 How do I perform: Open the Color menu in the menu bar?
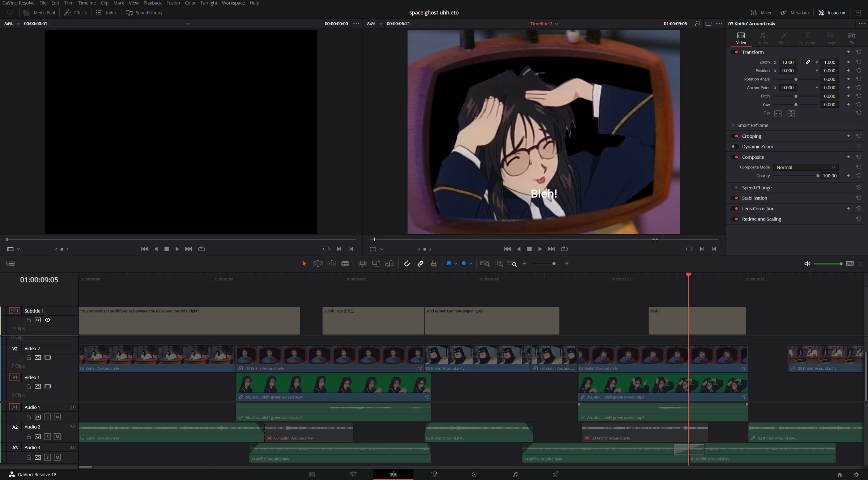[190, 3]
